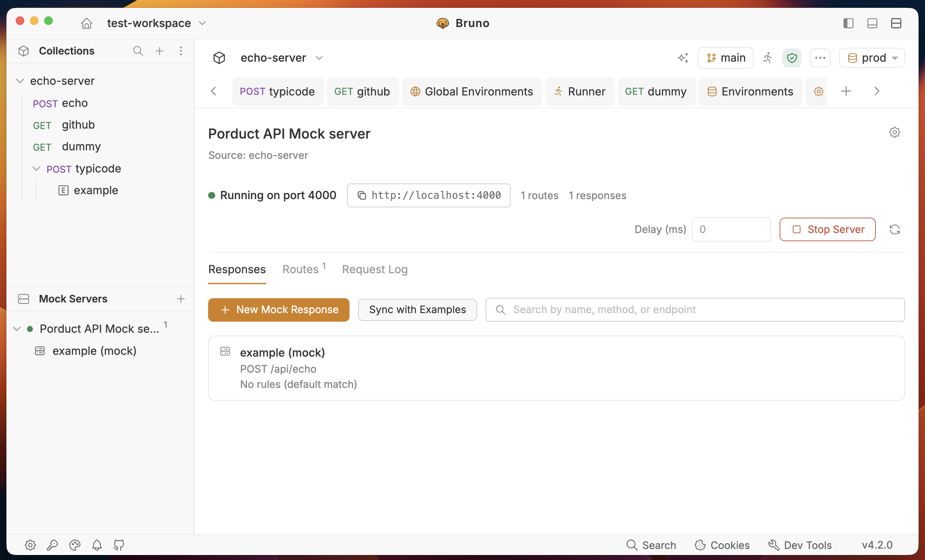Open the GitHub cat icon
Viewport: 925px width, 560px height.
pyautogui.click(x=119, y=545)
